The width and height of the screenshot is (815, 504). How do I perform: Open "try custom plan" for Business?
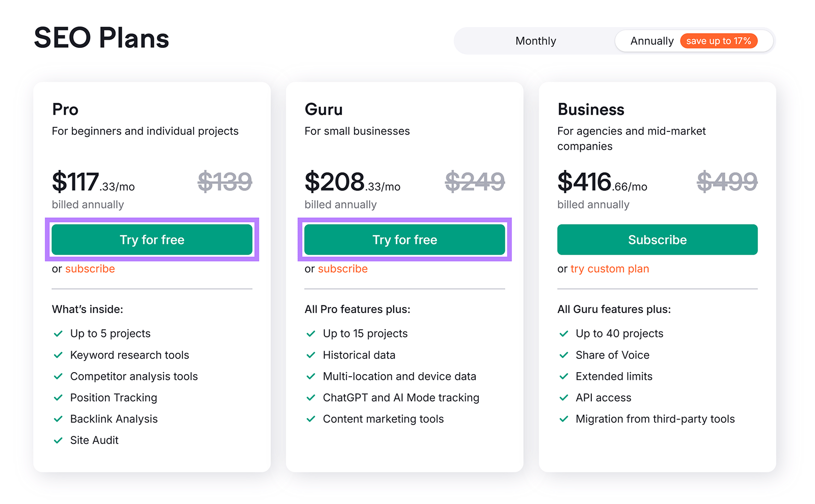tap(609, 269)
